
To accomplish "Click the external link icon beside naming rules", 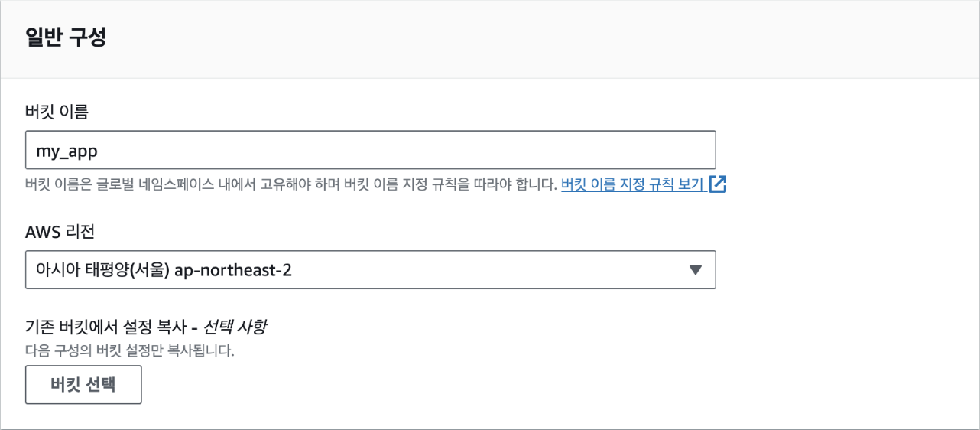I will (717, 184).
